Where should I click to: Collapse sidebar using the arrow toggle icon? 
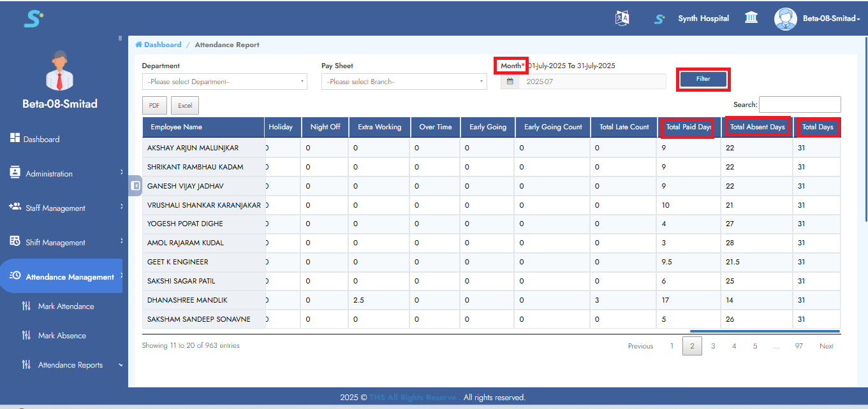click(x=135, y=185)
